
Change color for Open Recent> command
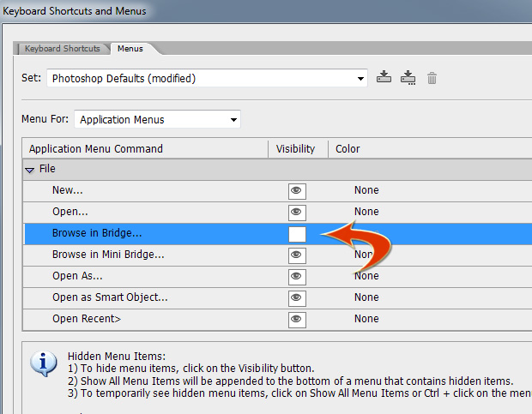tap(366, 319)
